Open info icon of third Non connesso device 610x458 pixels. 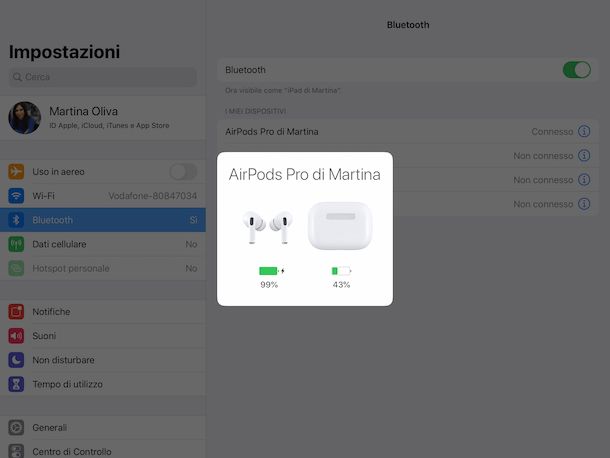[x=584, y=204]
